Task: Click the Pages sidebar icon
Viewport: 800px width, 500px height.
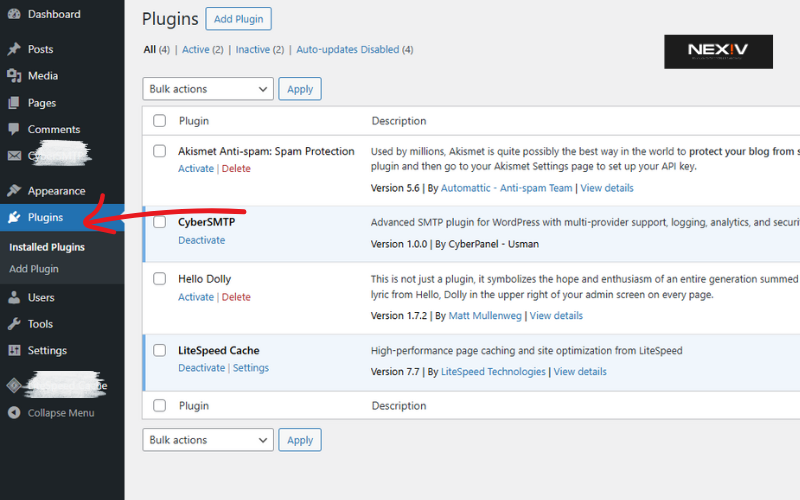Action: point(14,103)
